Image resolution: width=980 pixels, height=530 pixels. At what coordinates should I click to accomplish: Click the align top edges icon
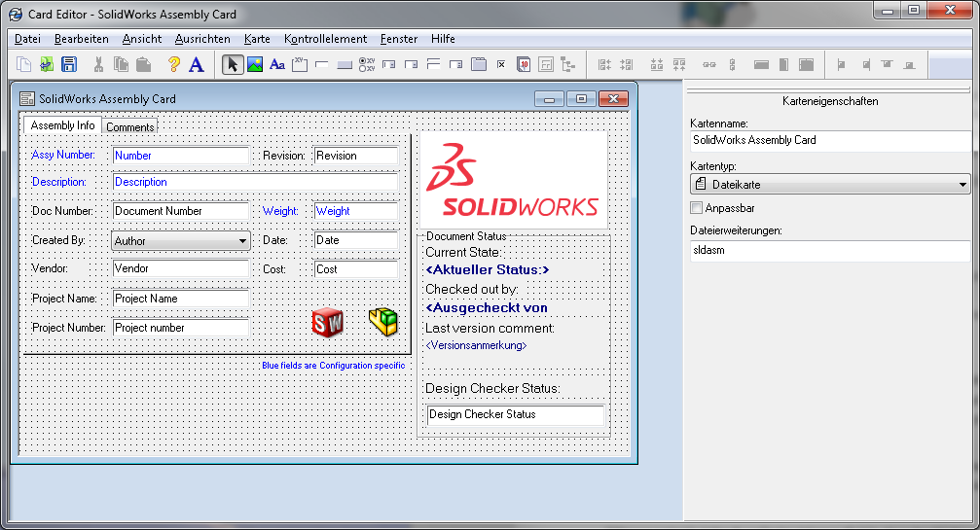(679, 64)
